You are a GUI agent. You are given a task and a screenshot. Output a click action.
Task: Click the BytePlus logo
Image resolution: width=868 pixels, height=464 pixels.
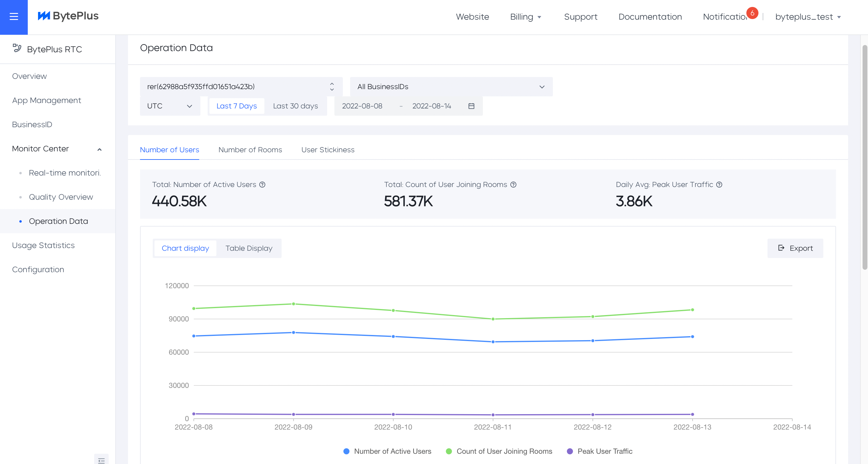coord(68,16)
